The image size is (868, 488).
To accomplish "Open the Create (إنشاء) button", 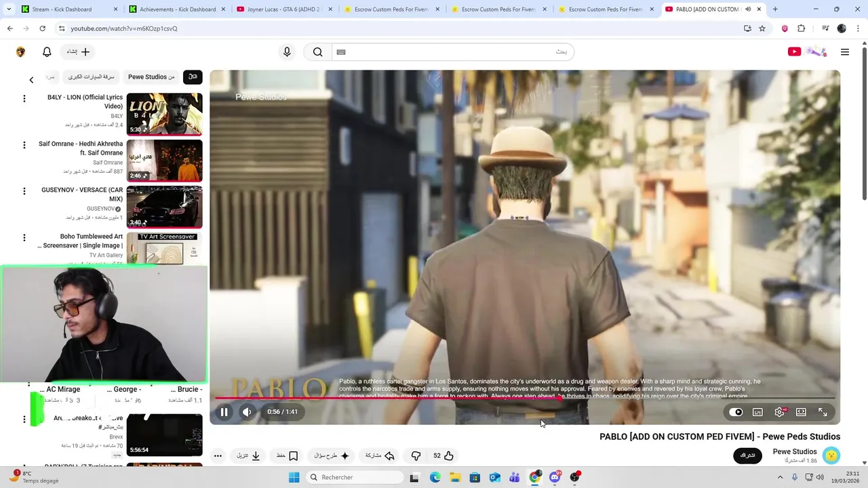I will pos(78,52).
